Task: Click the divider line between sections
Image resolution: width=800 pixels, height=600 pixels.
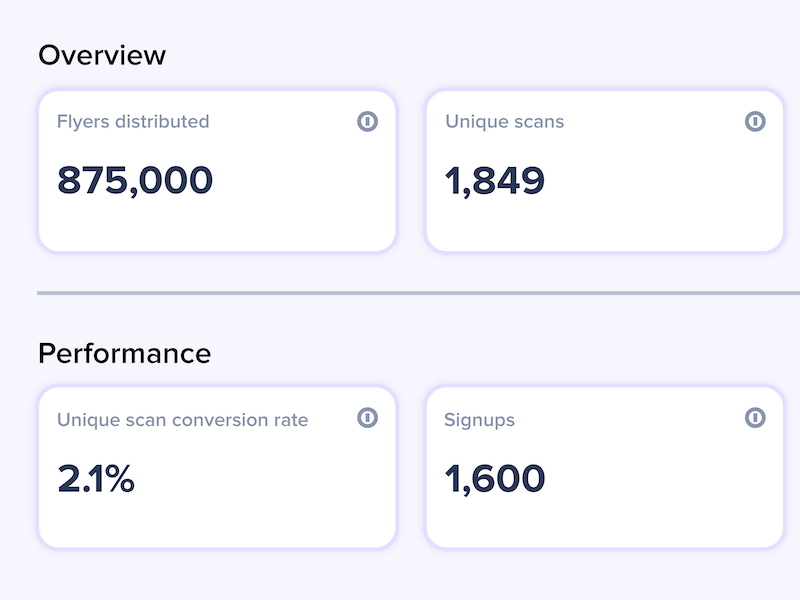Action: tap(418, 293)
